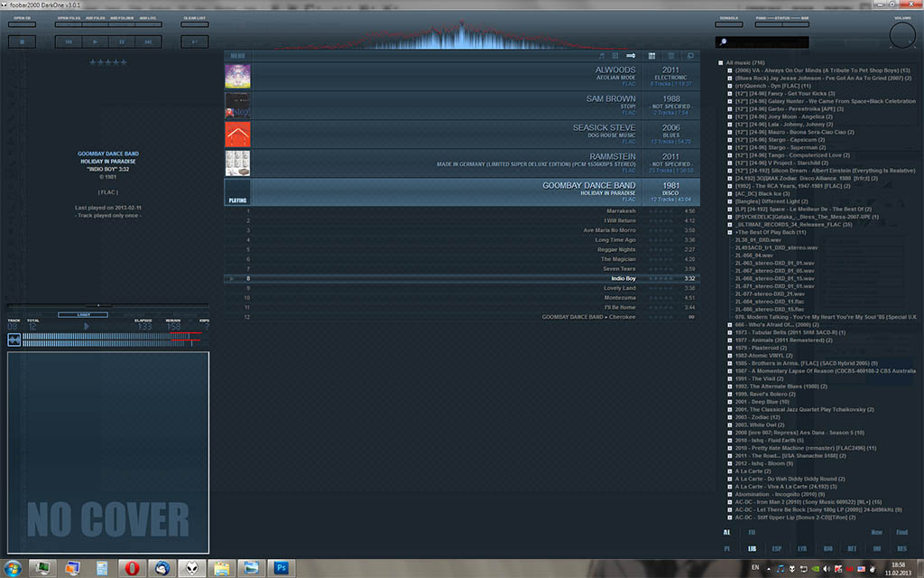Collapse the 'All music' tree root
Screen dimensions: 924x578
pyautogui.click(x=720, y=62)
